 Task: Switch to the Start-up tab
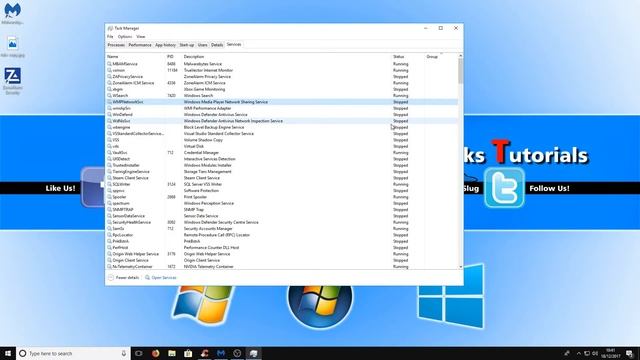pyautogui.click(x=187, y=45)
